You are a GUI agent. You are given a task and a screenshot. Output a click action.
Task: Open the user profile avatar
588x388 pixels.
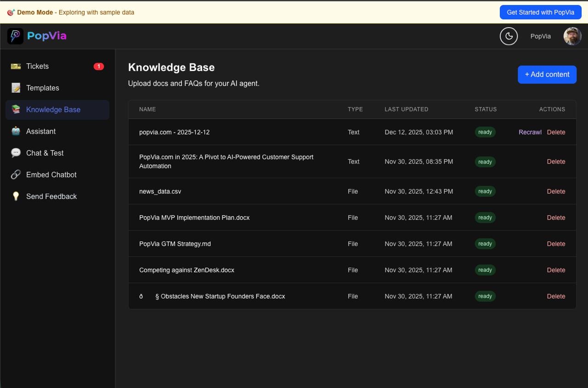coord(572,36)
